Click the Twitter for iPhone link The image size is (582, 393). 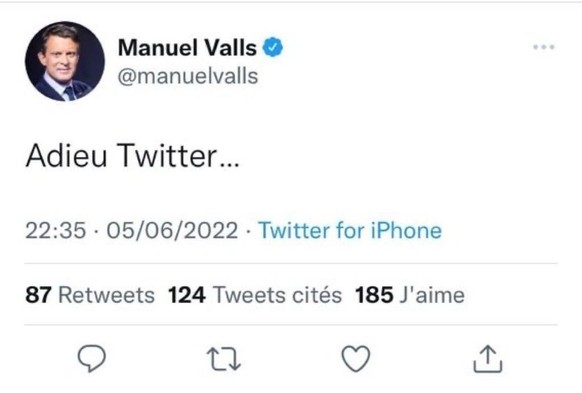tap(350, 230)
